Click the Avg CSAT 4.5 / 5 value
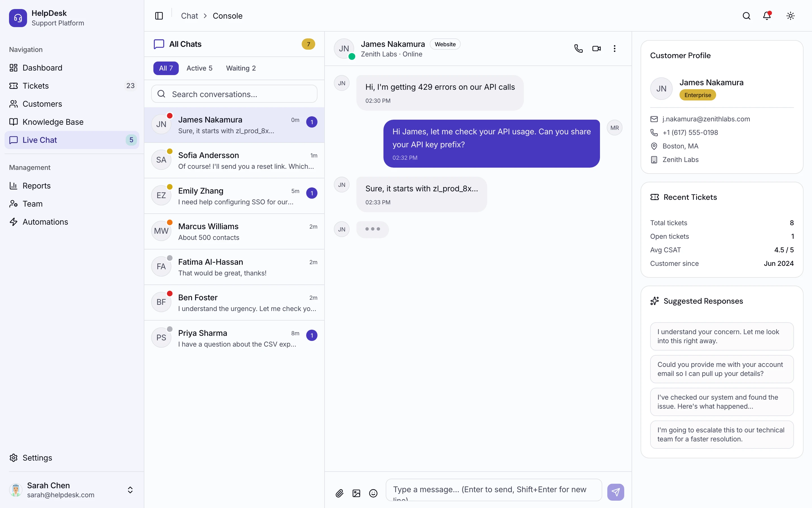The width and height of the screenshot is (812, 508). click(784, 250)
